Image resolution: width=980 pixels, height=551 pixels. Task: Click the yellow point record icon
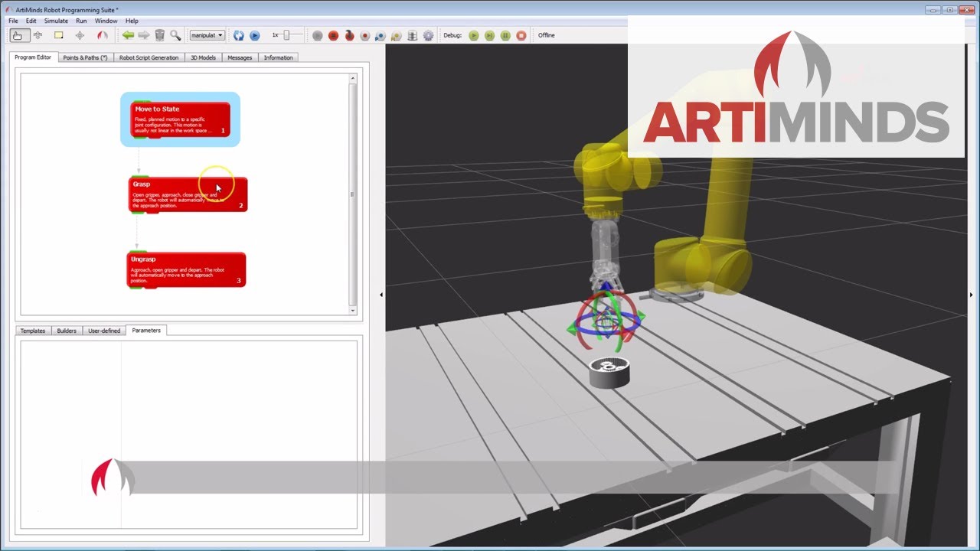pos(397,35)
